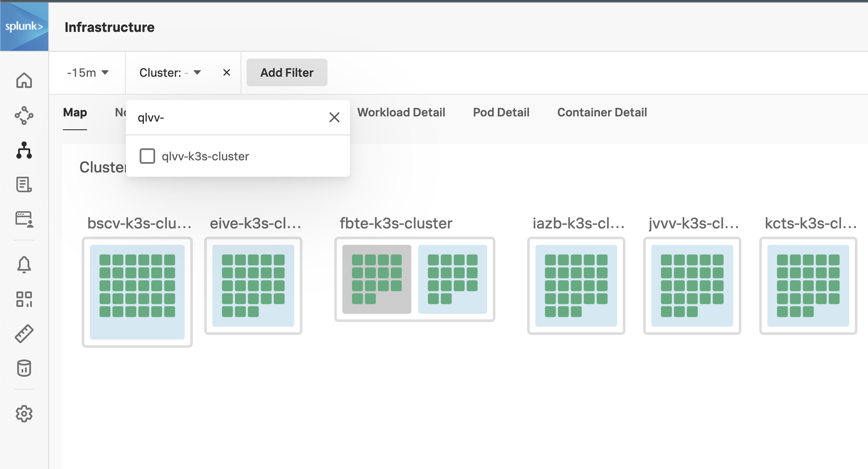This screenshot has width=868, height=469.
Task: Open the Dashboards grid icon
Action: pos(25,299)
